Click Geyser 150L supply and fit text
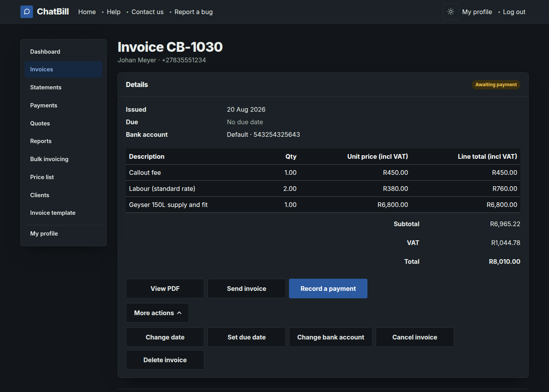549x392 pixels. pyautogui.click(x=169, y=205)
